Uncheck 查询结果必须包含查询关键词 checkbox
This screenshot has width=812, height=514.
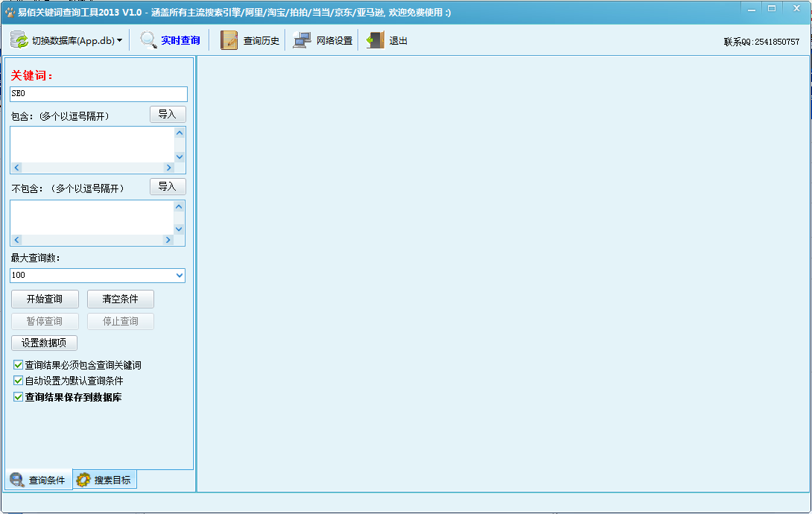coord(19,365)
